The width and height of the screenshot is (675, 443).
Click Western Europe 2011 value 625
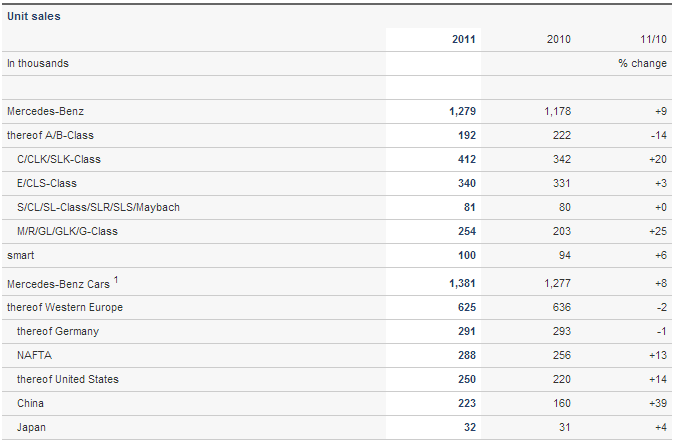(467, 307)
